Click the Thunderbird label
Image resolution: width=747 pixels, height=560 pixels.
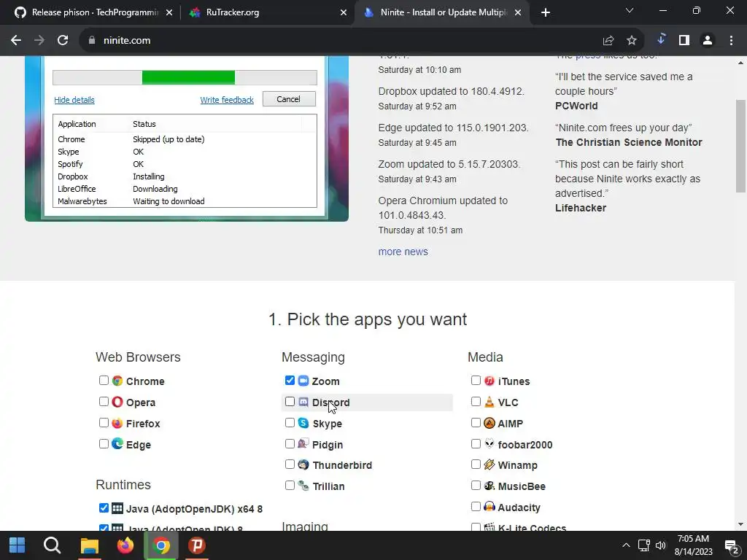point(342,465)
